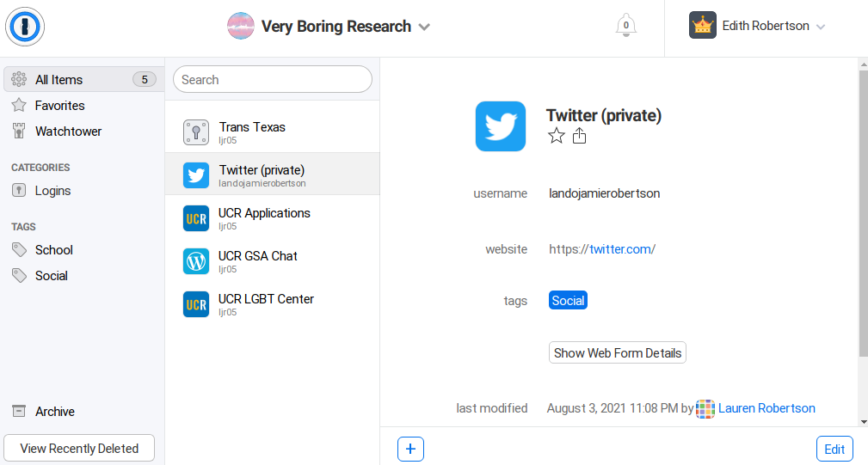This screenshot has height=465, width=868.
Task: Click Edith Robertson's crown avatar
Action: click(x=703, y=26)
